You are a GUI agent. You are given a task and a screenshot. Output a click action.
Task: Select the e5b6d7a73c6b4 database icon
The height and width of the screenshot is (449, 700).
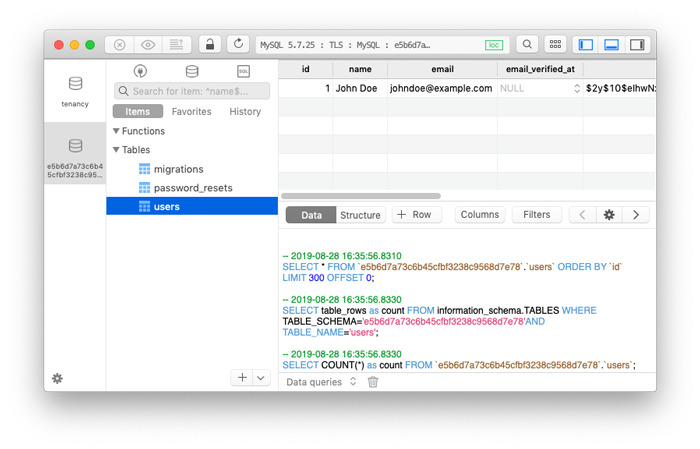[x=75, y=146]
